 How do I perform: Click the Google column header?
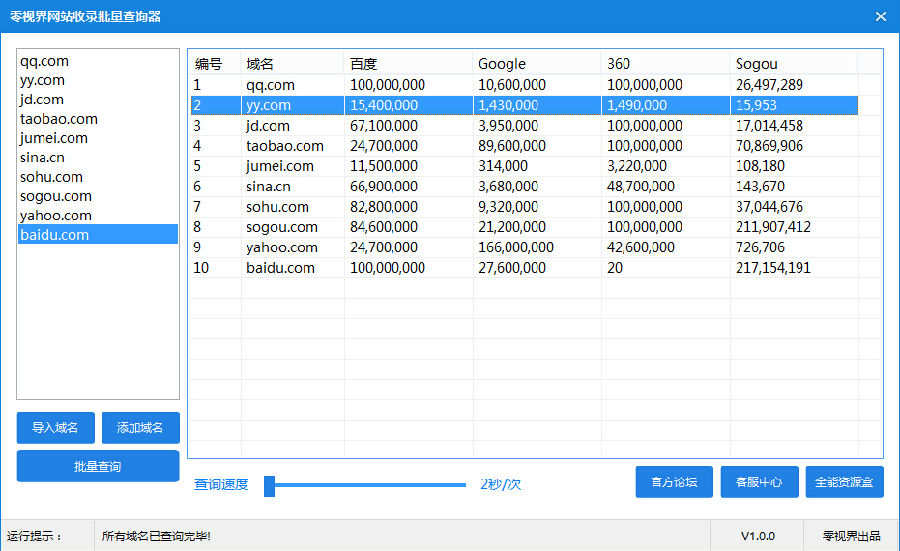click(x=536, y=64)
